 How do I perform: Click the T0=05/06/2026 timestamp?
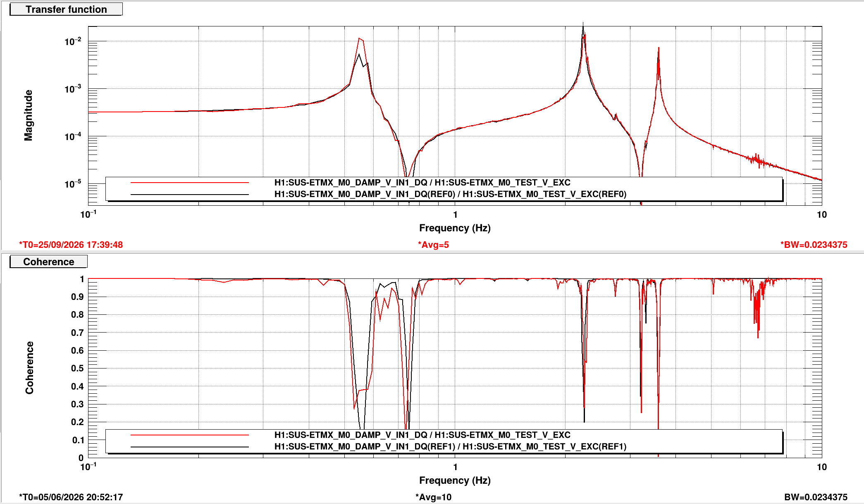tap(71, 497)
